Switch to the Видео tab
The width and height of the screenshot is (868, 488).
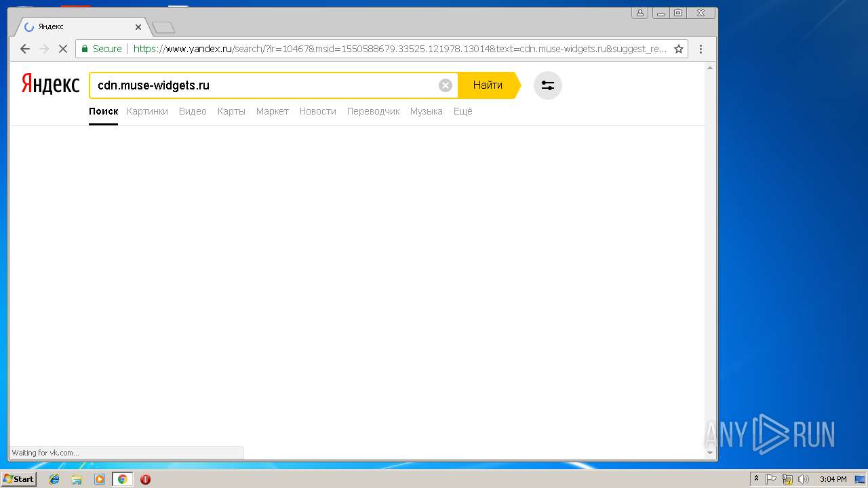point(193,111)
